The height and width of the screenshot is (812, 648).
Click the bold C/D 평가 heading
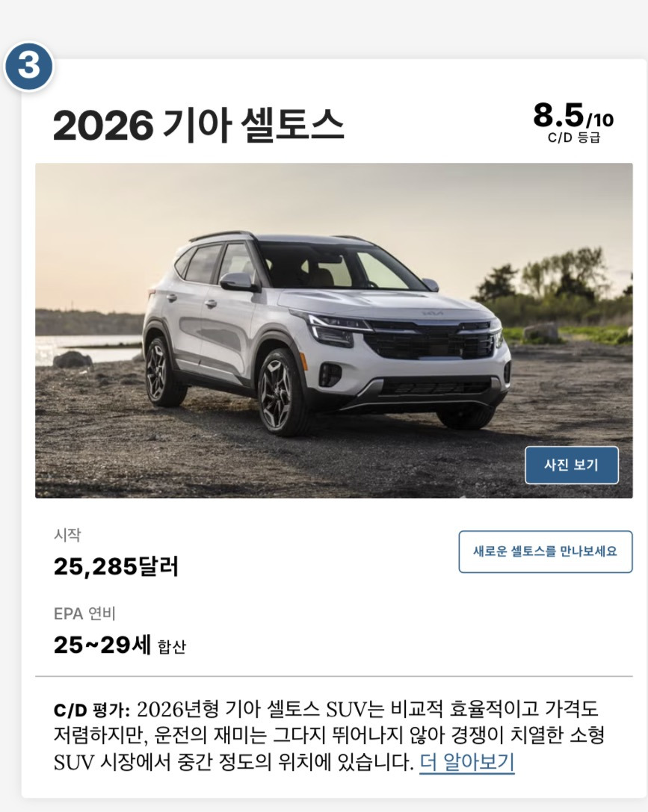point(92,710)
